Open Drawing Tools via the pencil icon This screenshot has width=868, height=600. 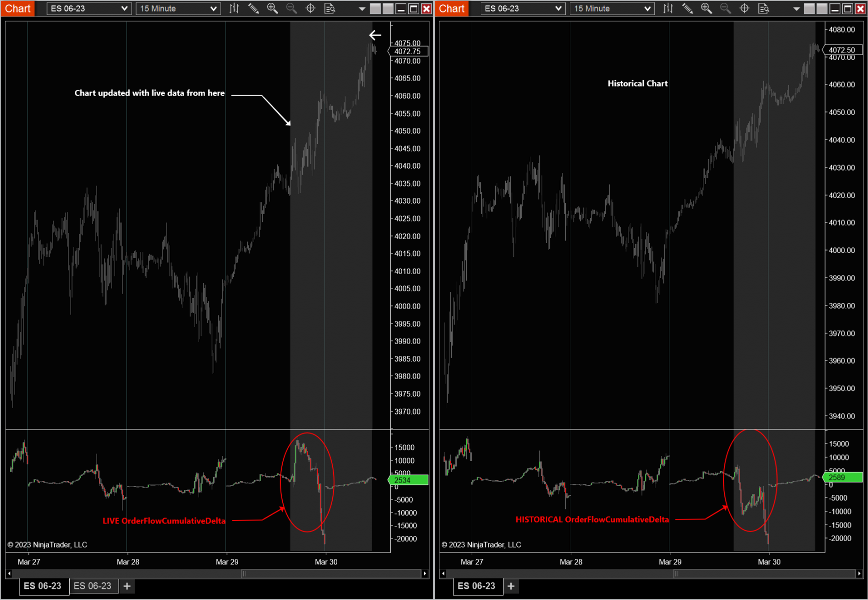pos(254,8)
